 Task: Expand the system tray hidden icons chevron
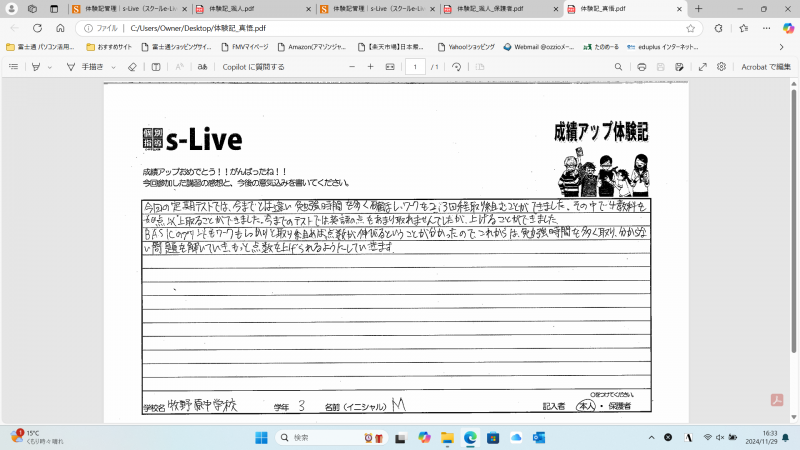coord(652,438)
